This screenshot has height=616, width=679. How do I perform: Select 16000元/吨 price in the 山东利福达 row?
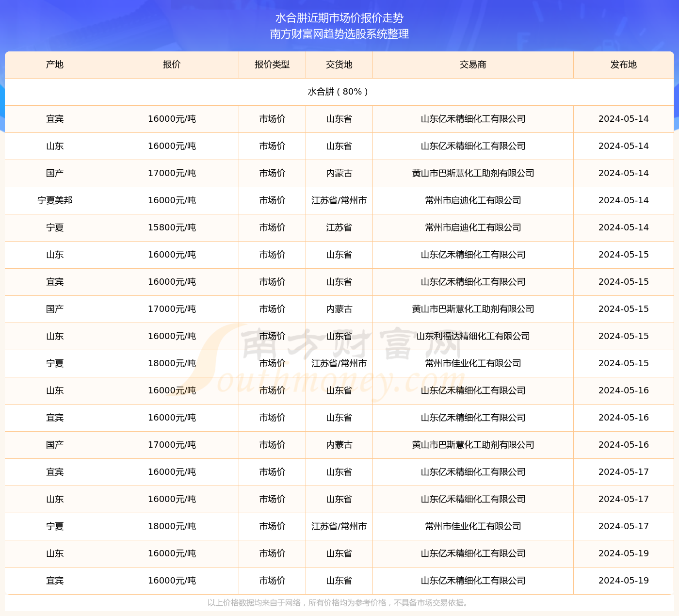click(172, 336)
